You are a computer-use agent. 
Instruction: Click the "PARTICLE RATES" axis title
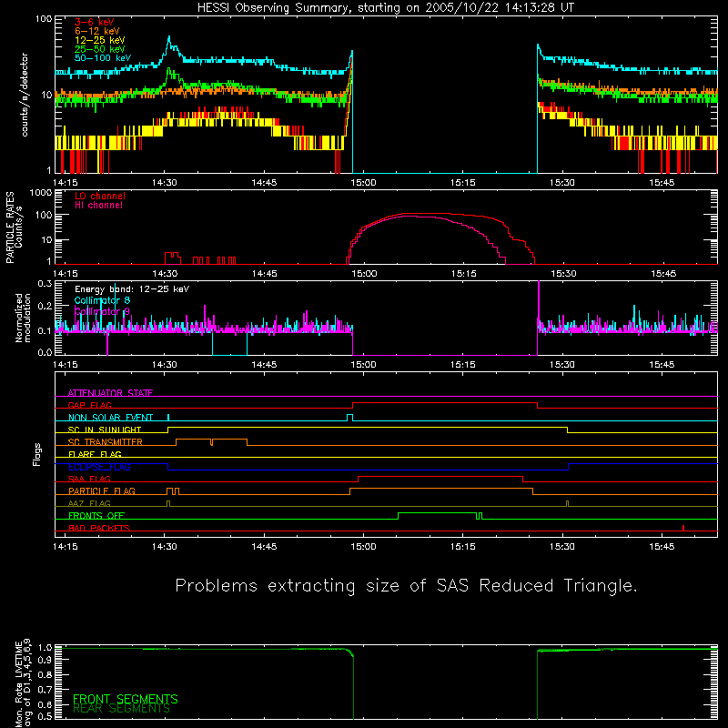pos(10,227)
